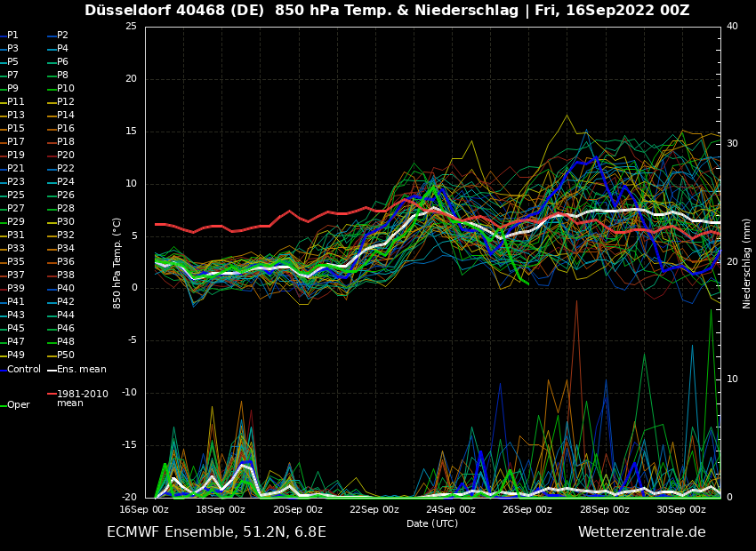Toggle the Ens. mean legend entry
Image resolution: width=756 pixels, height=551 pixels.
pyautogui.click(x=81, y=369)
